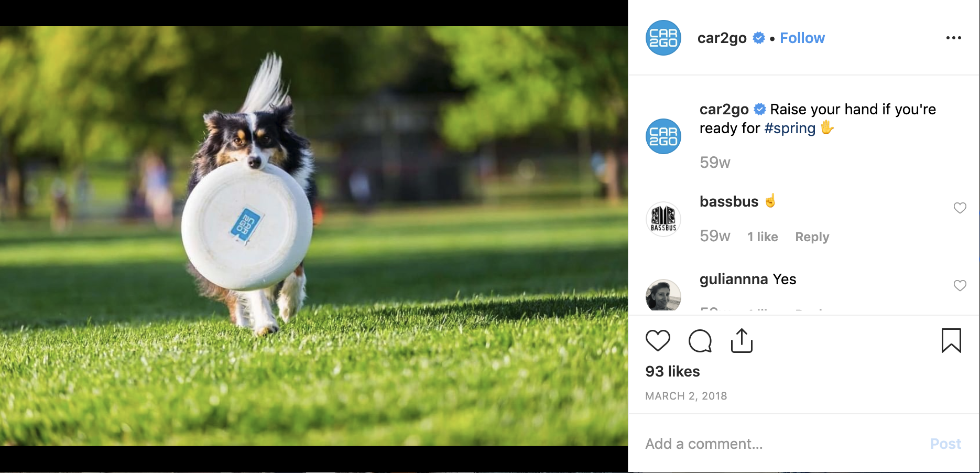Screen dimensions: 980x473
Task: Share the post using share icon
Action: click(742, 341)
